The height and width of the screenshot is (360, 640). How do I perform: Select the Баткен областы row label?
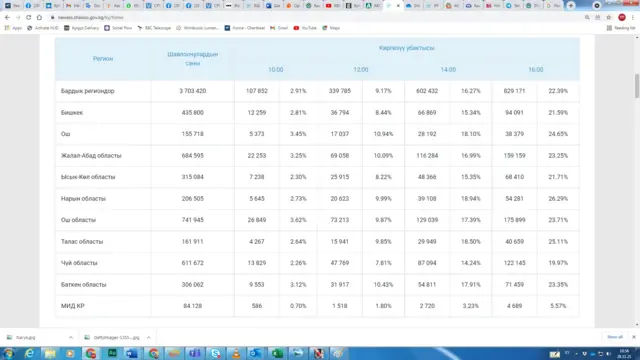pyautogui.click(x=84, y=285)
